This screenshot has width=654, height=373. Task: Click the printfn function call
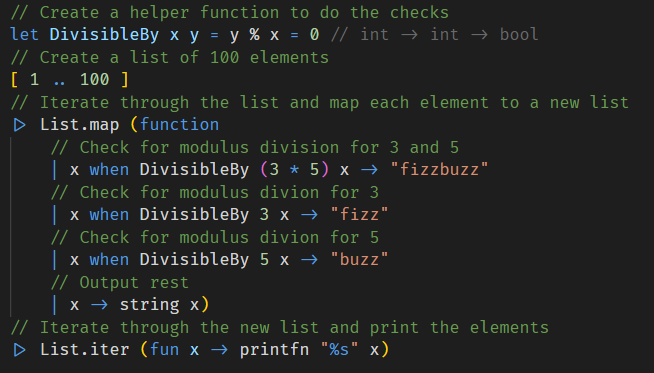click(274, 350)
